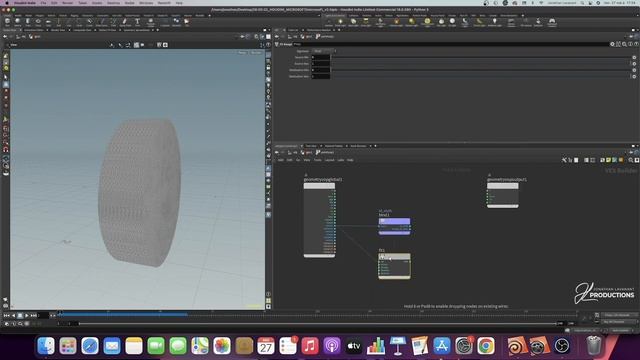This screenshot has width=640, height=360.
Task: Open the network editor Add menu
Action: click(280, 160)
